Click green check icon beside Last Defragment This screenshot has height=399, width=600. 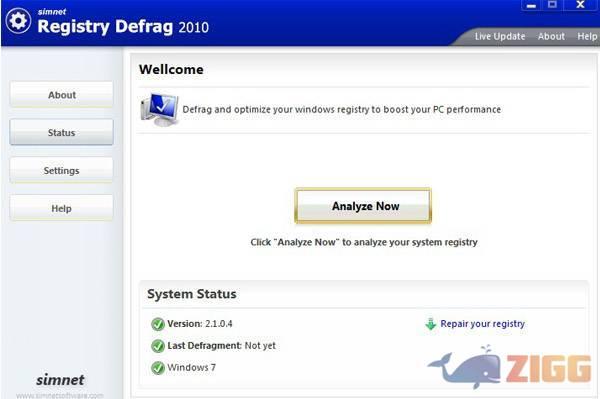158,346
